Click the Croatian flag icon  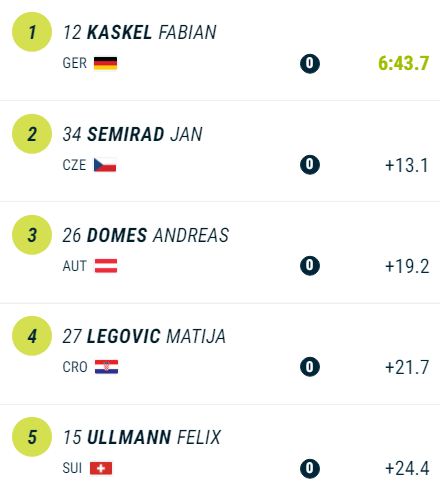point(106,367)
